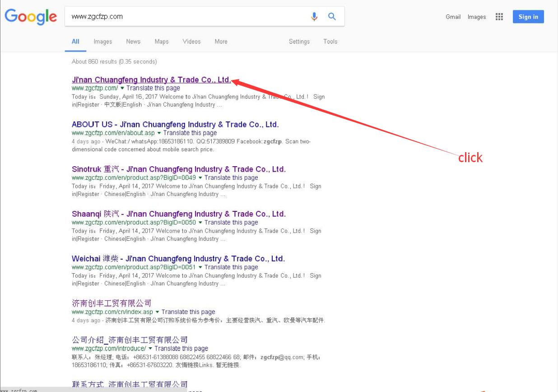Open the More search categories menu
This screenshot has height=392, width=558.
tap(221, 42)
